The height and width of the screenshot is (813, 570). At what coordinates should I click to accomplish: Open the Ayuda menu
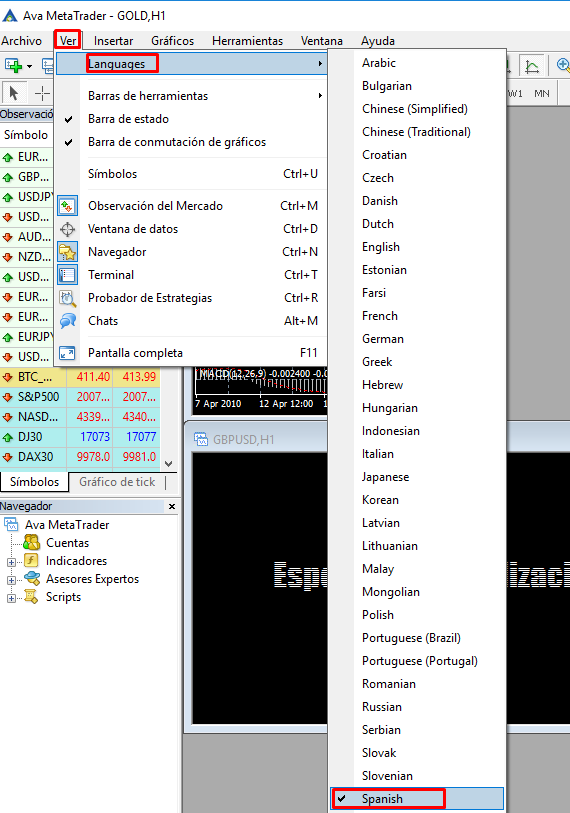pyautogui.click(x=378, y=40)
